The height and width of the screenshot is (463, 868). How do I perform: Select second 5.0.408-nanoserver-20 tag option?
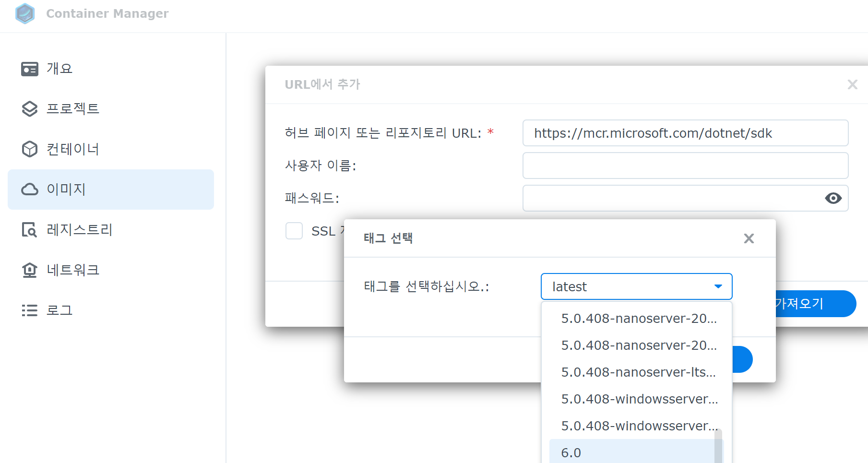coord(636,345)
